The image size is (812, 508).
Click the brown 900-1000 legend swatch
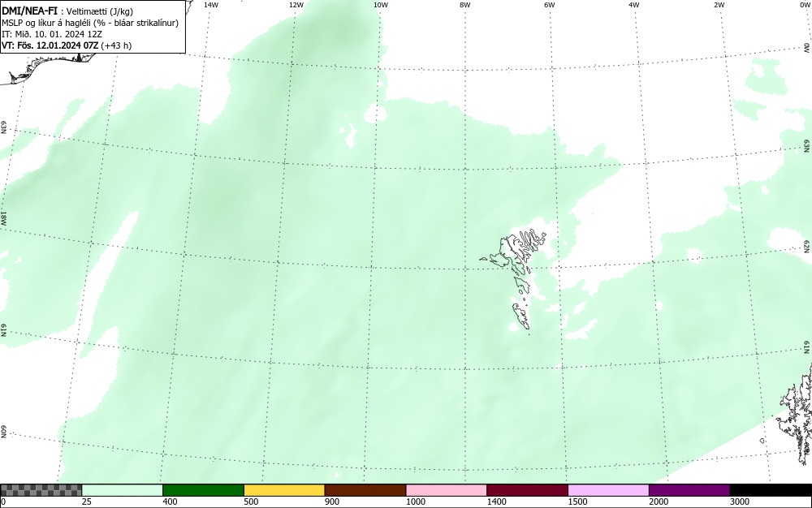(x=365, y=490)
